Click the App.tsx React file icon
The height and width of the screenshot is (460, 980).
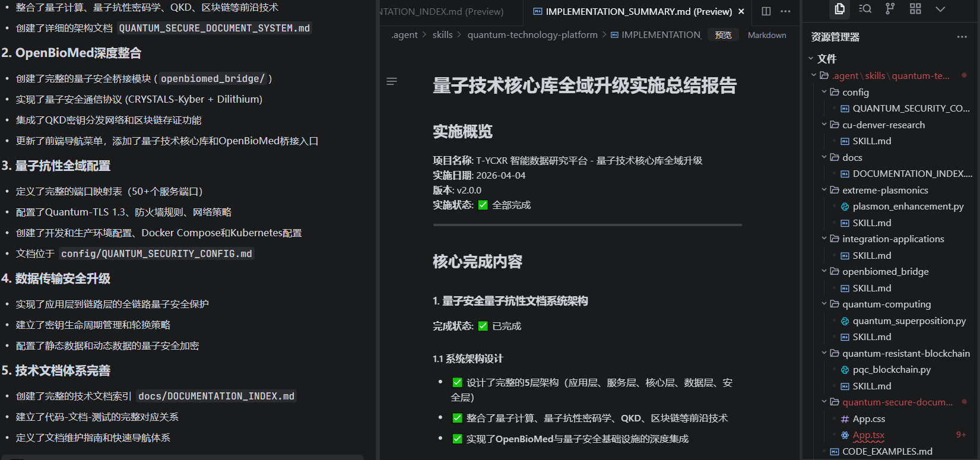click(845, 435)
